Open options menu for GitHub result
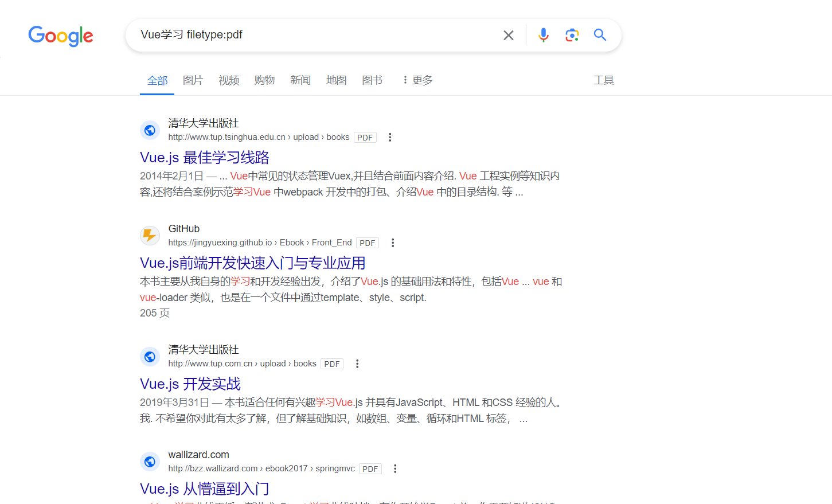832x504 pixels. [393, 243]
